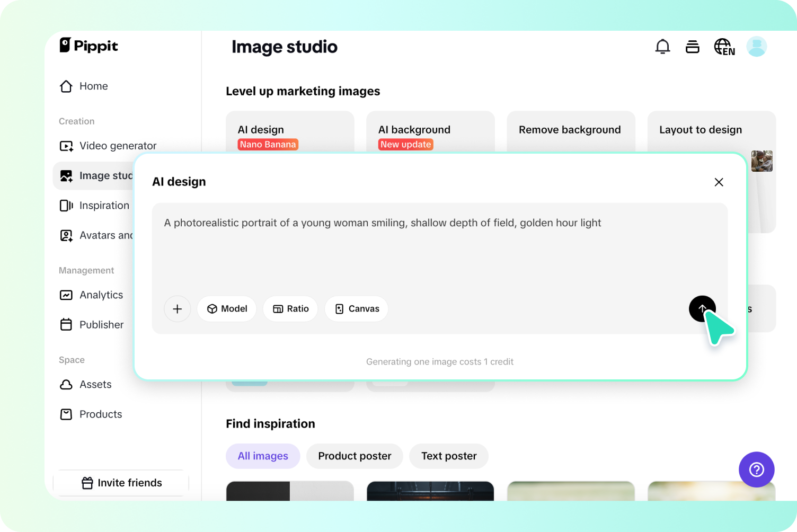This screenshot has height=532, width=797.
Task: Open the credits stack icon
Action: 692,47
